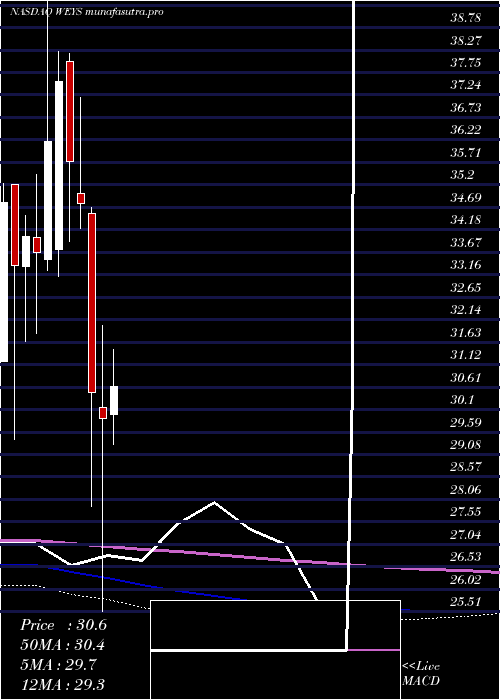Click the 25.51 price axis label
Image resolution: width=500 pixels, height=700 pixels.
point(466,602)
